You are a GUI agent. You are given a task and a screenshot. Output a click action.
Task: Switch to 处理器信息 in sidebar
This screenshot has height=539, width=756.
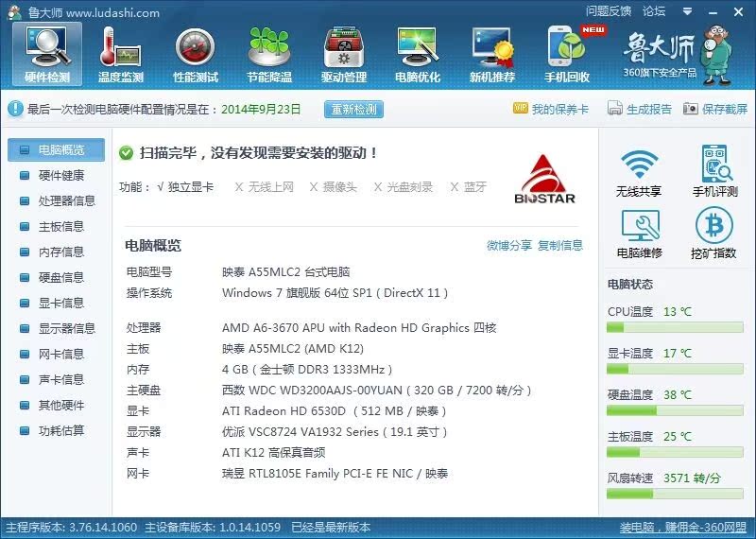pyautogui.click(x=66, y=200)
